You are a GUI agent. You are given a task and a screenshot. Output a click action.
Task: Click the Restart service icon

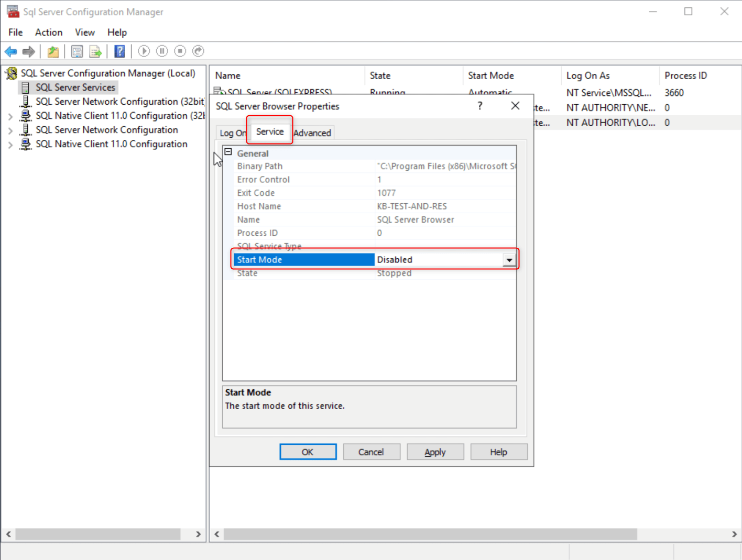click(198, 51)
